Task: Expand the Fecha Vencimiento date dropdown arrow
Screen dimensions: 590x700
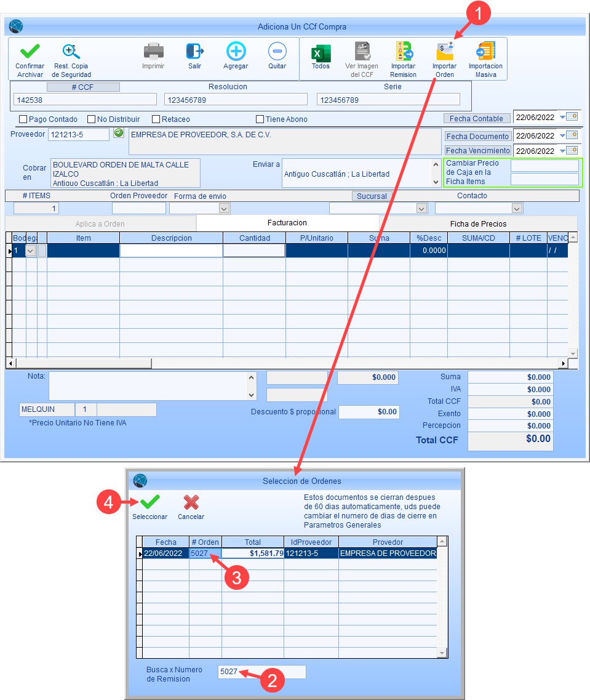Action: coord(562,150)
